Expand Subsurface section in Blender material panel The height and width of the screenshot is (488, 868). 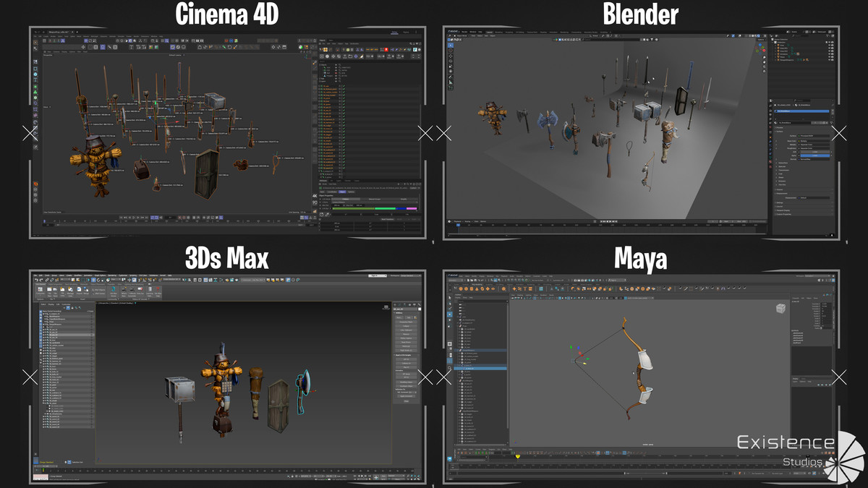coord(783,163)
